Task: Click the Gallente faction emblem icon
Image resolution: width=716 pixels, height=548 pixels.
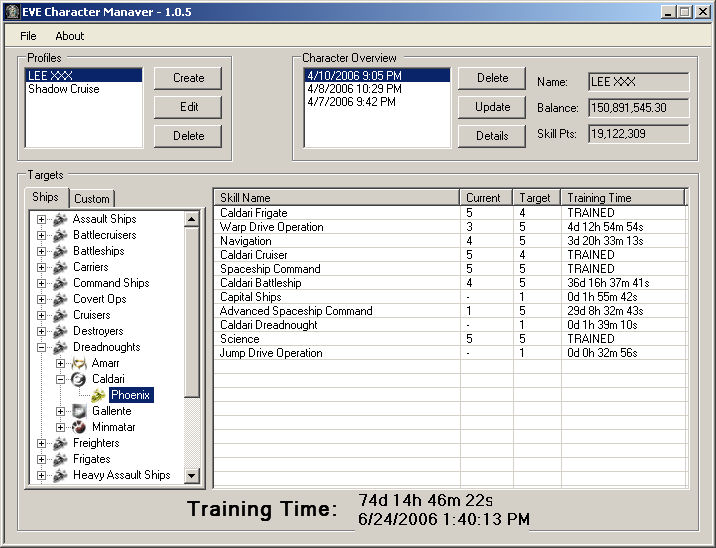Action: [79, 411]
